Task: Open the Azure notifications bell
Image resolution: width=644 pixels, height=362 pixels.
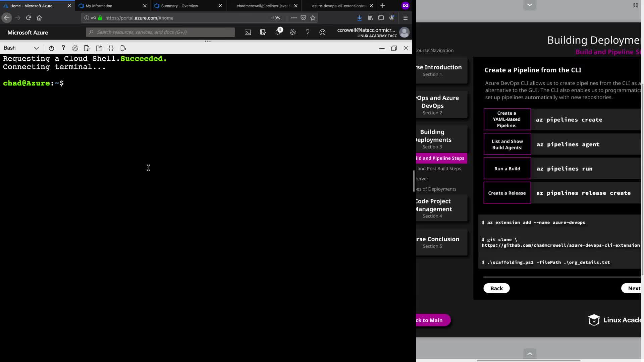Action: pyautogui.click(x=278, y=33)
